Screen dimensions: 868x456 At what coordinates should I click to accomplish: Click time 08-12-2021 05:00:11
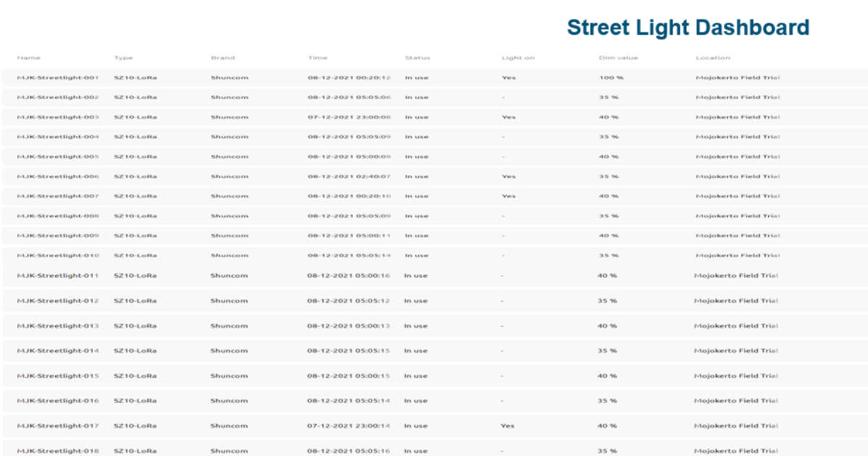tap(349, 235)
